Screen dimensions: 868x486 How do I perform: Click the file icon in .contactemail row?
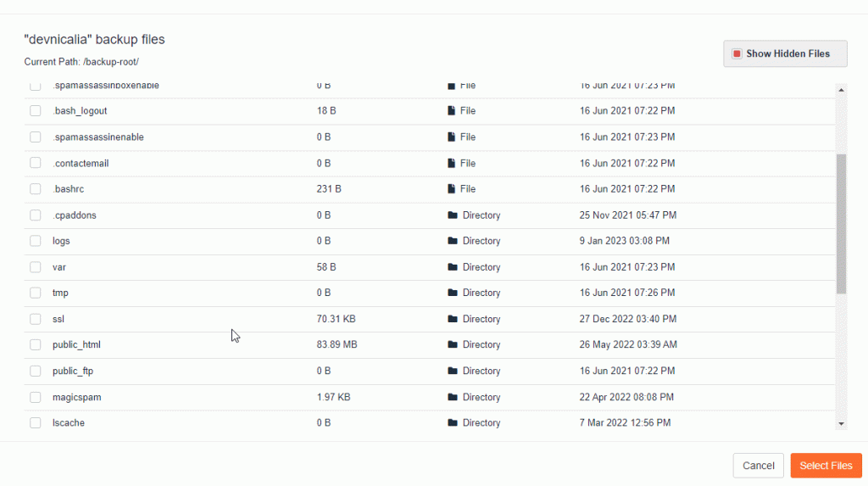pos(452,163)
